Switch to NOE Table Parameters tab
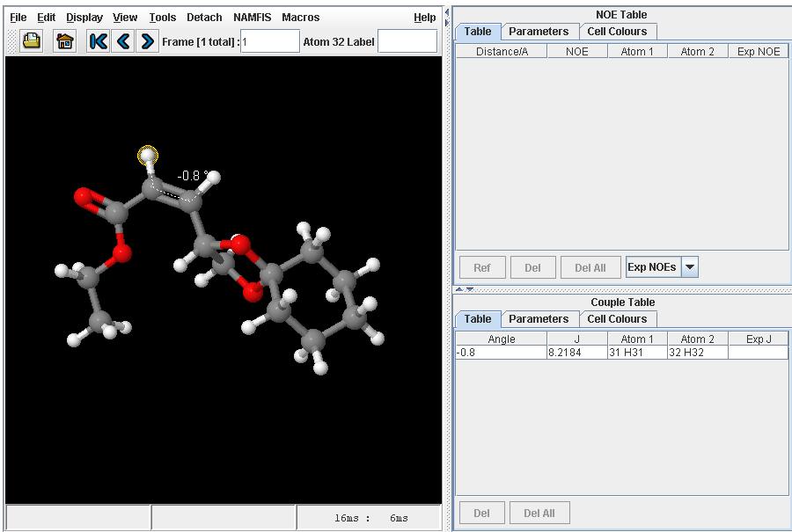The image size is (792, 532). (x=539, y=31)
